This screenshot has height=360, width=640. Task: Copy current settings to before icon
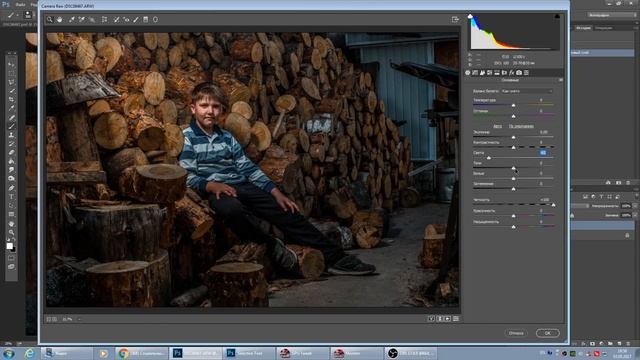click(448, 319)
